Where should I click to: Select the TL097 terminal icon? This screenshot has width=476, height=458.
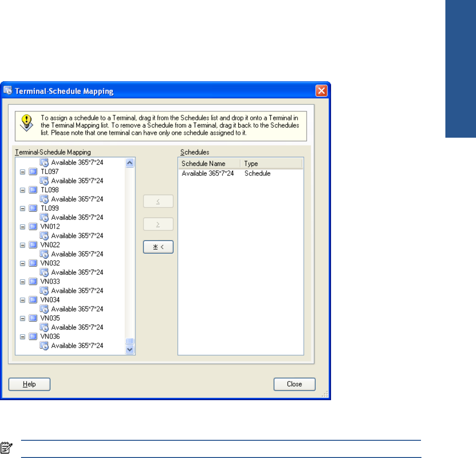(33, 172)
